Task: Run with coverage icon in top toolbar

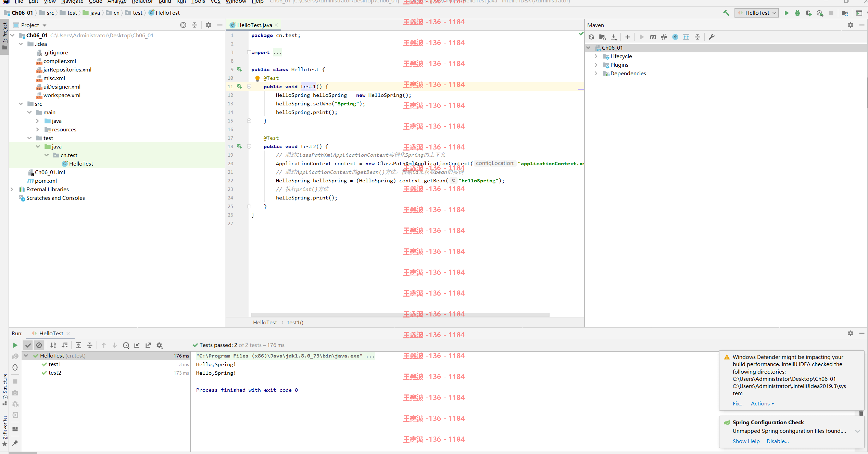Action: (x=808, y=13)
